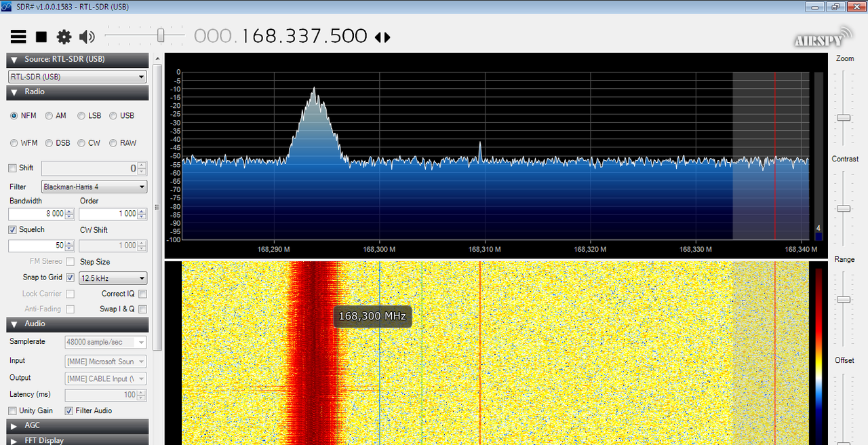Click the volume slider handle
Screen dimensions: 868x445
coord(161,35)
